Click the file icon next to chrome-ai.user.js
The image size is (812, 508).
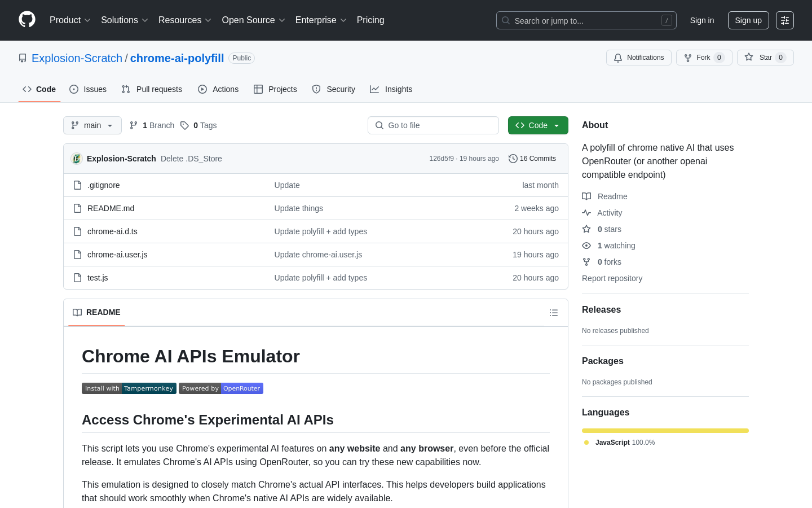point(78,255)
